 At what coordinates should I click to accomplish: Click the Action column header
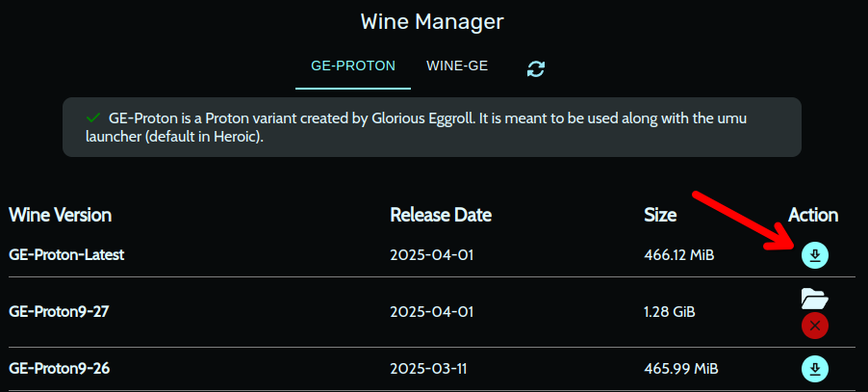click(813, 215)
